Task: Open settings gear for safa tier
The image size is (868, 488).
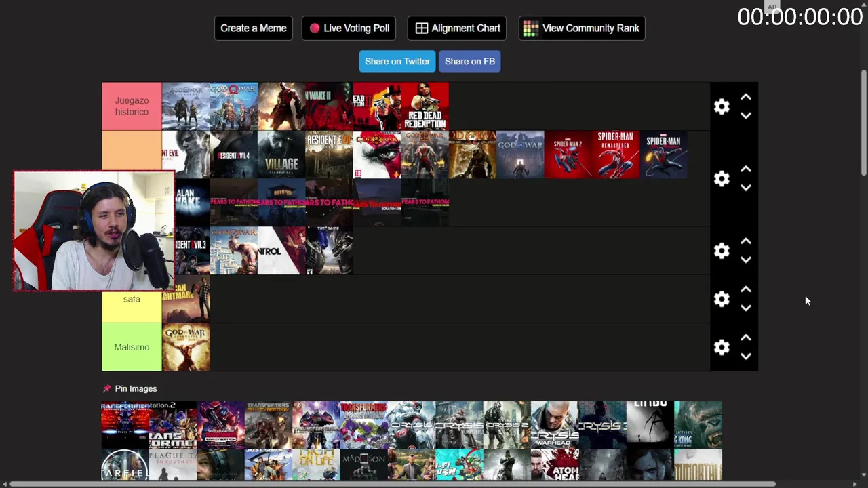Action: [x=722, y=299]
